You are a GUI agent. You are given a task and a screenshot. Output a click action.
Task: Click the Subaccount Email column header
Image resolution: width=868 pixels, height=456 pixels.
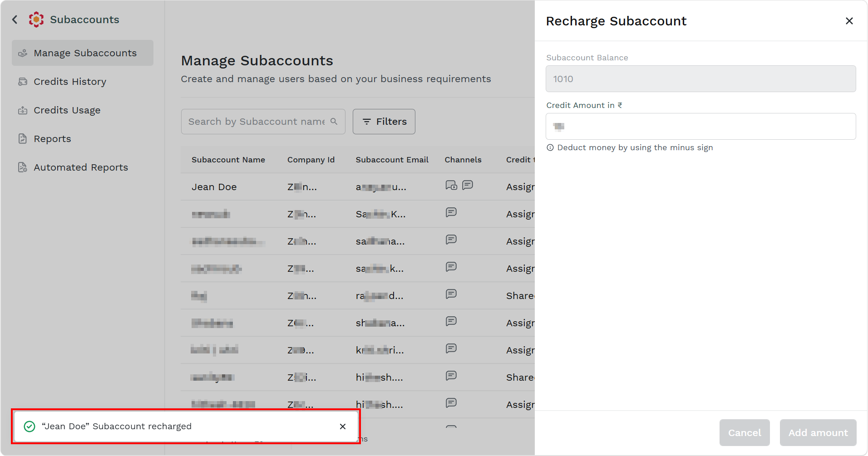392,160
